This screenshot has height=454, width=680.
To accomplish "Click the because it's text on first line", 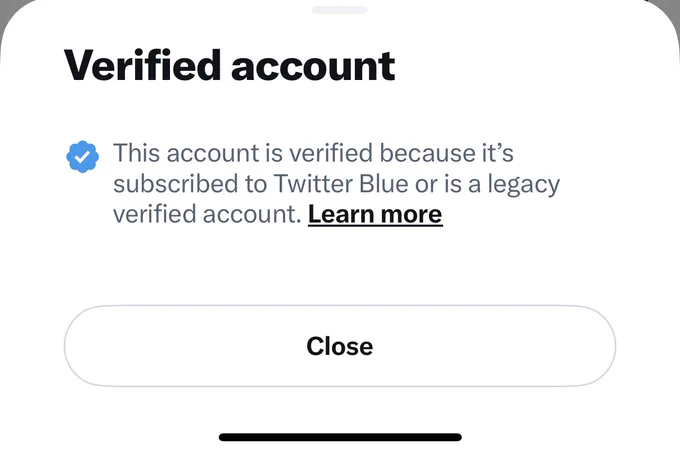I will point(447,153).
